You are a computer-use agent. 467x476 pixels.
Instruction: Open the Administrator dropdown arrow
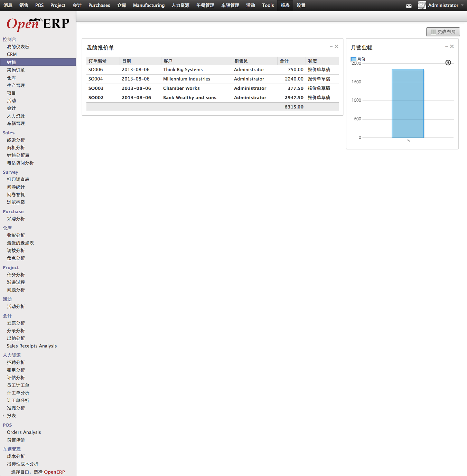click(462, 5)
